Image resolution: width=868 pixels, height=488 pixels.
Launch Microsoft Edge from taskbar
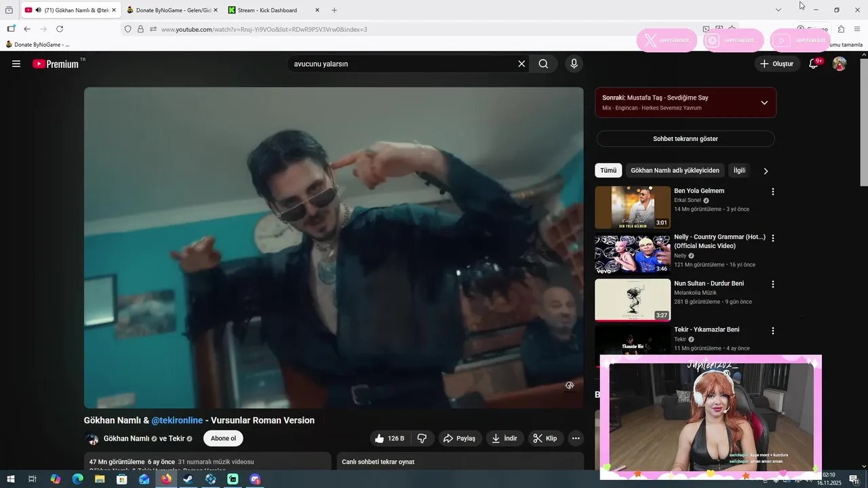tap(77, 479)
